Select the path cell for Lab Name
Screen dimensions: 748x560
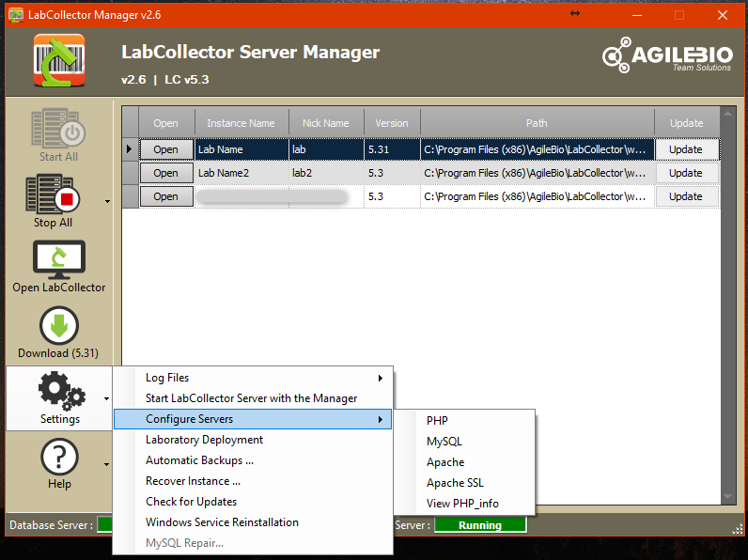538,149
